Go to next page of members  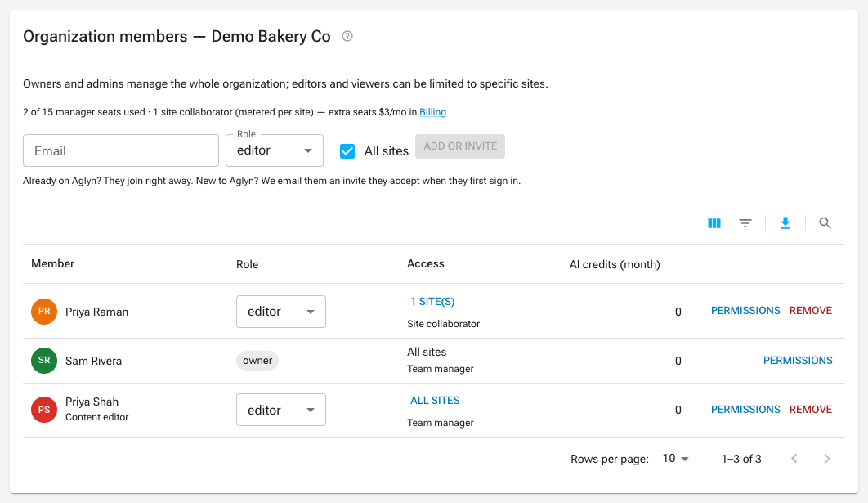click(827, 459)
